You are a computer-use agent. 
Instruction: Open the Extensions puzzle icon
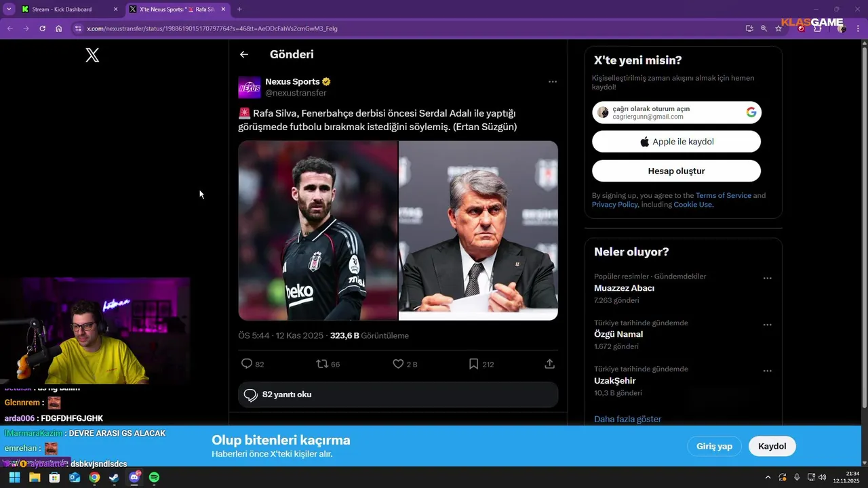(818, 28)
